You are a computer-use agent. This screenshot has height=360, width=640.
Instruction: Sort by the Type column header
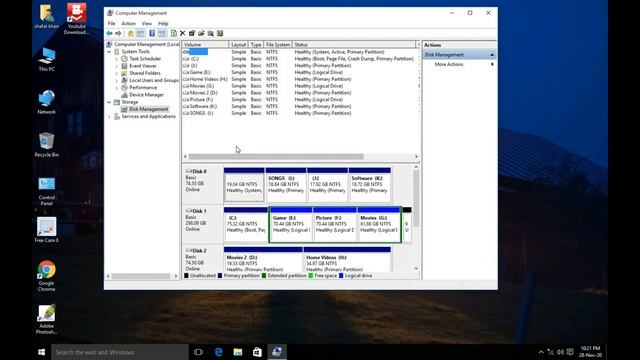pos(256,44)
